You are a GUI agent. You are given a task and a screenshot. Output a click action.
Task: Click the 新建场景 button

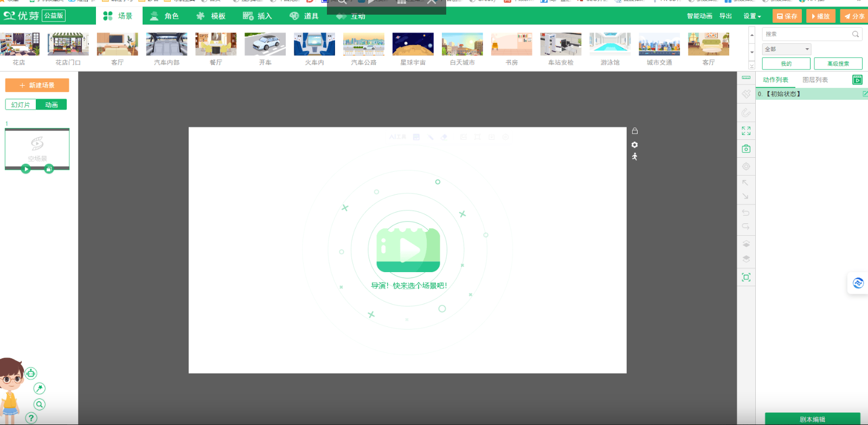[37, 85]
